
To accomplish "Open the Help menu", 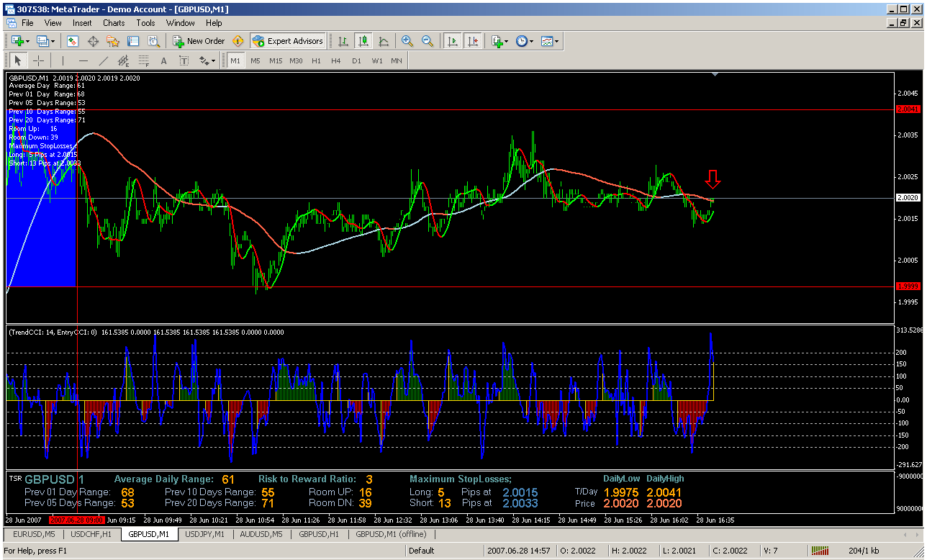I will click(213, 23).
